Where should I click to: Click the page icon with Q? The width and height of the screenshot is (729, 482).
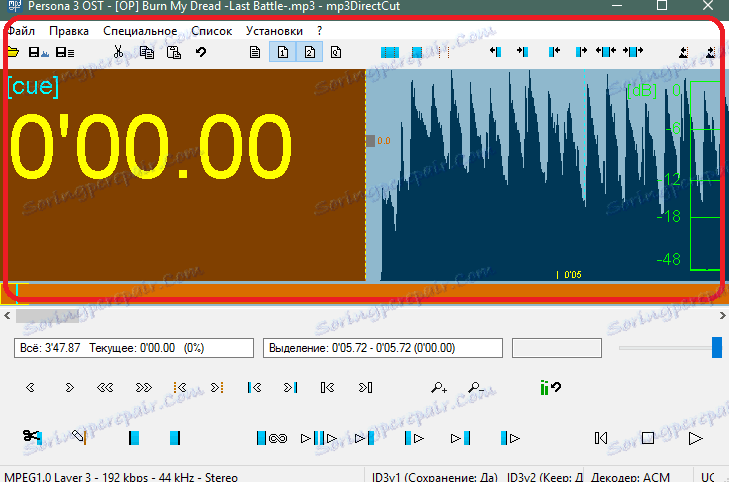click(336, 52)
